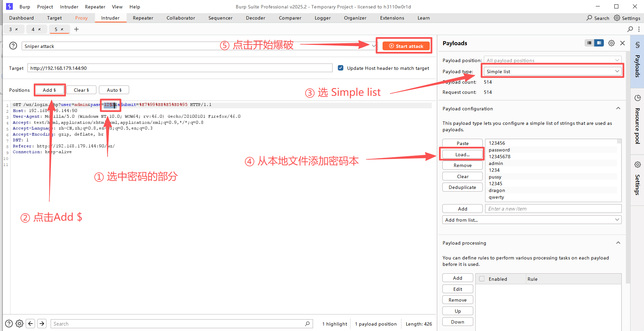
Task: Go to next search match arrow
Action: (42, 324)
